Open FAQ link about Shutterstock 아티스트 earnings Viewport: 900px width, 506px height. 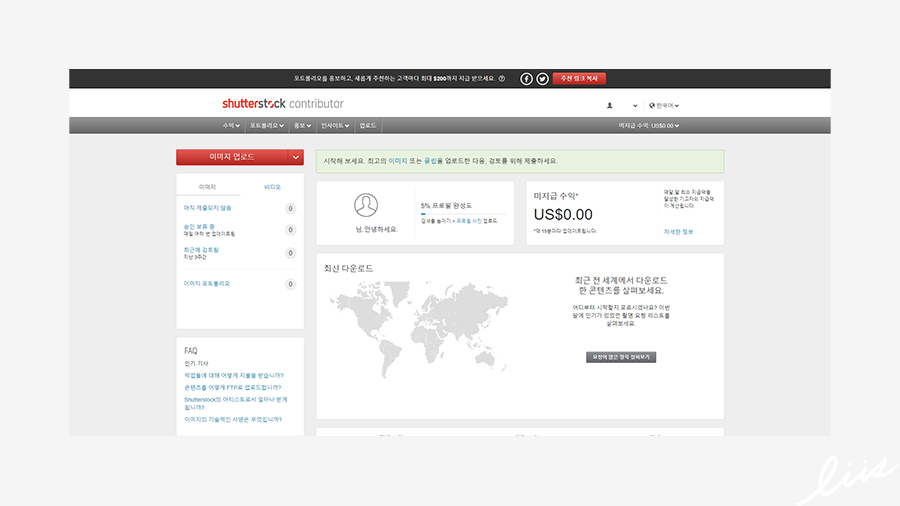pos(235,403)
